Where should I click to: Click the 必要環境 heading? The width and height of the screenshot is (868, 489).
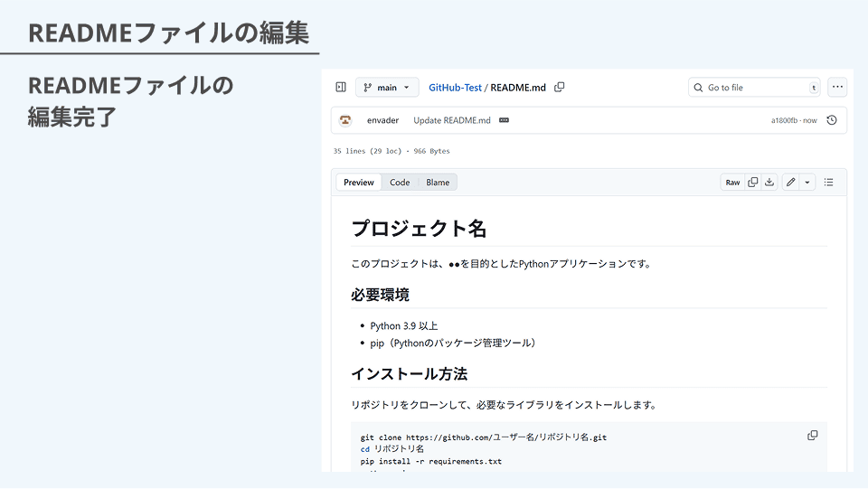tap(381, 295)
